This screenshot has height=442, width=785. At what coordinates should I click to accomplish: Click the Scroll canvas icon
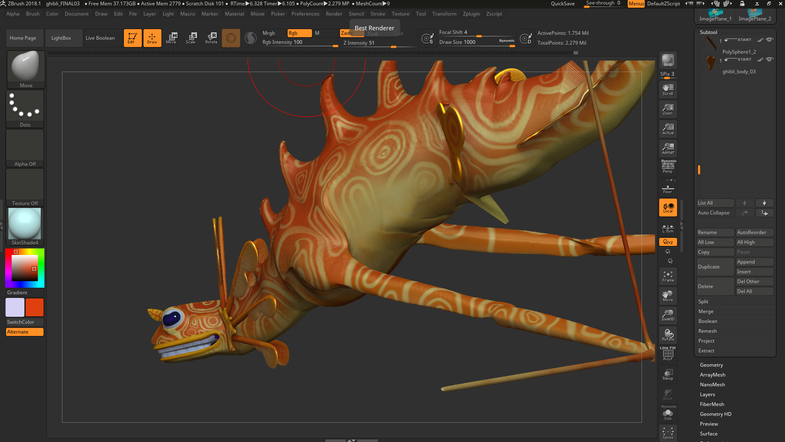(668, 89)
